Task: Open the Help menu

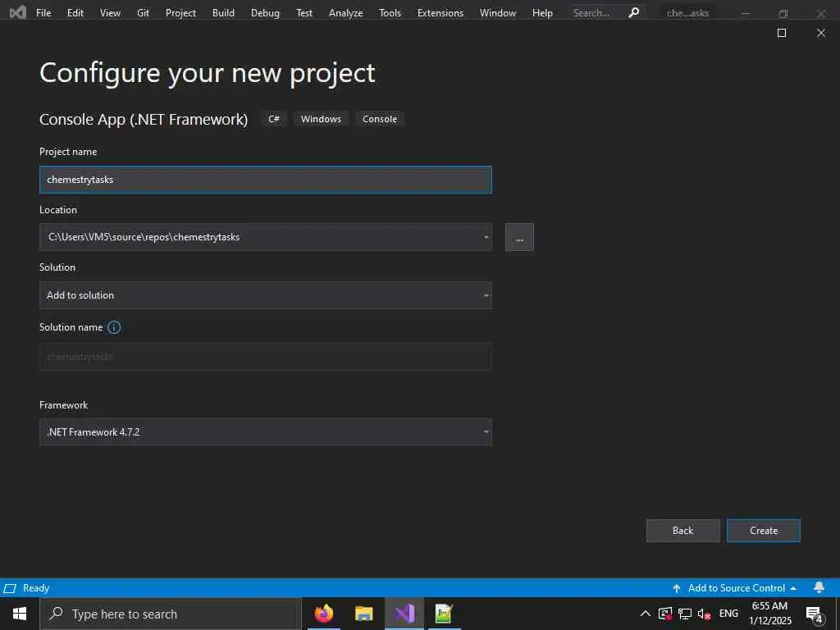Action: pos(542,13)
